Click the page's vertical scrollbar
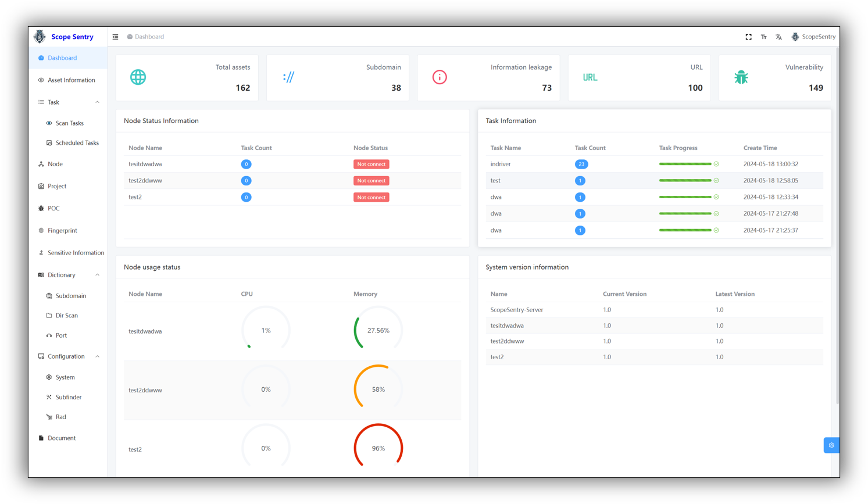The width and height of the screenshot is (868, 504). (837, 233)
